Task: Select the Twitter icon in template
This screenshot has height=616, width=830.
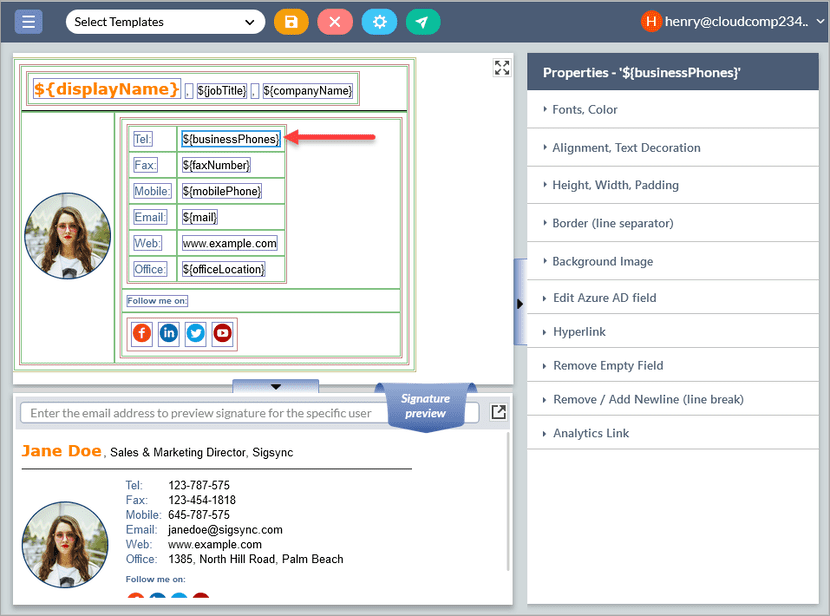Action: point(196,333)
